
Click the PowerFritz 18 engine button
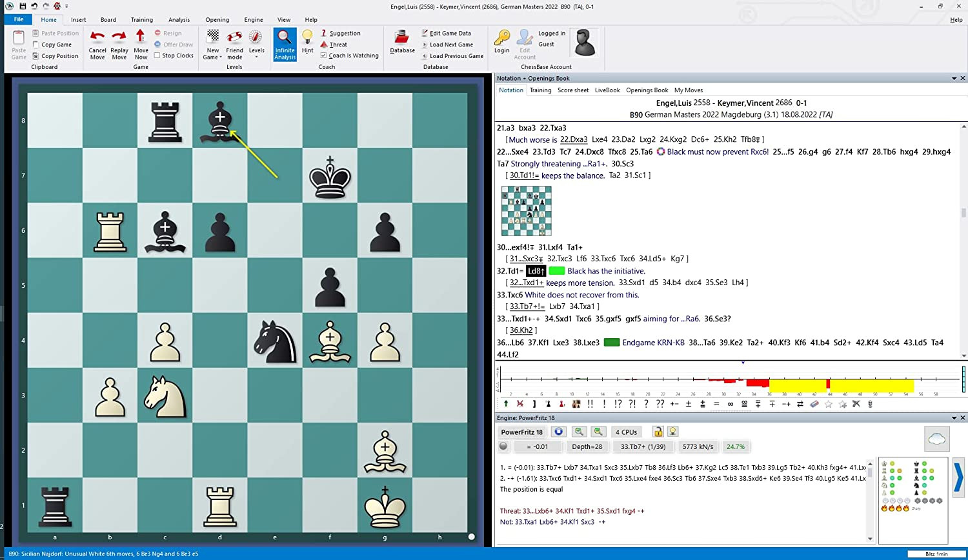click(521, 432)
